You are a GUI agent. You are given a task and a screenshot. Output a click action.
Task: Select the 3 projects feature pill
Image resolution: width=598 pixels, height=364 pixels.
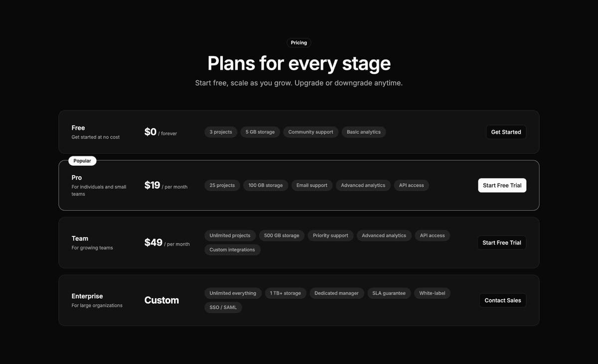pos(220,131)
